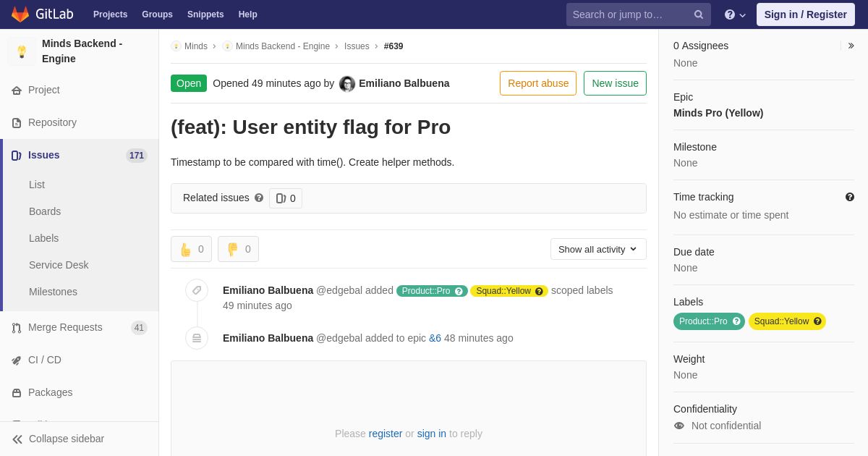Image resolution: width=868 pixels, height=456 pixels.
Task: Click the label icon in the activity timeline
Action: click(197, 290)
